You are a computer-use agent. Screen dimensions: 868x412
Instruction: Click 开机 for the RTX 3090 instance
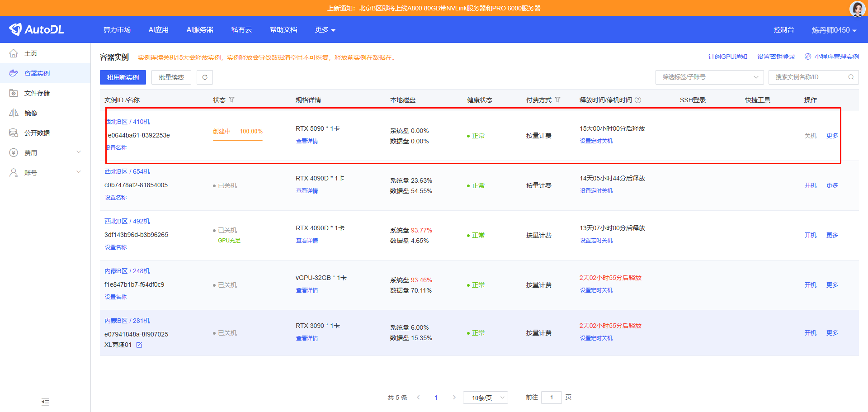click(x=810, y=333)
